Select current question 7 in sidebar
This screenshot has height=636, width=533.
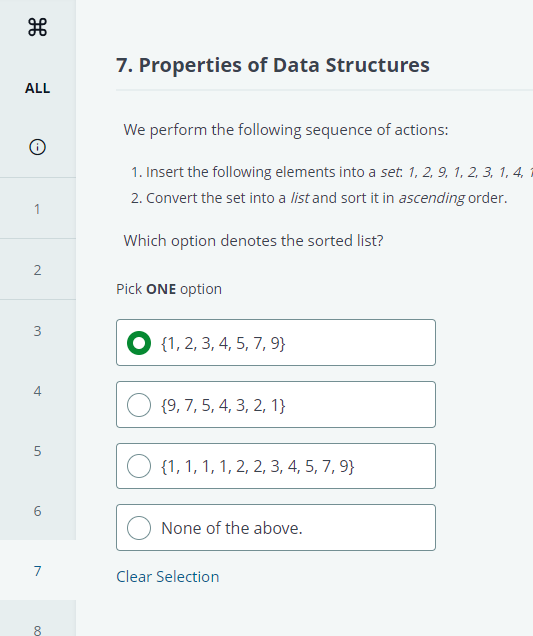pyautogui.click(x=37, y=571)
